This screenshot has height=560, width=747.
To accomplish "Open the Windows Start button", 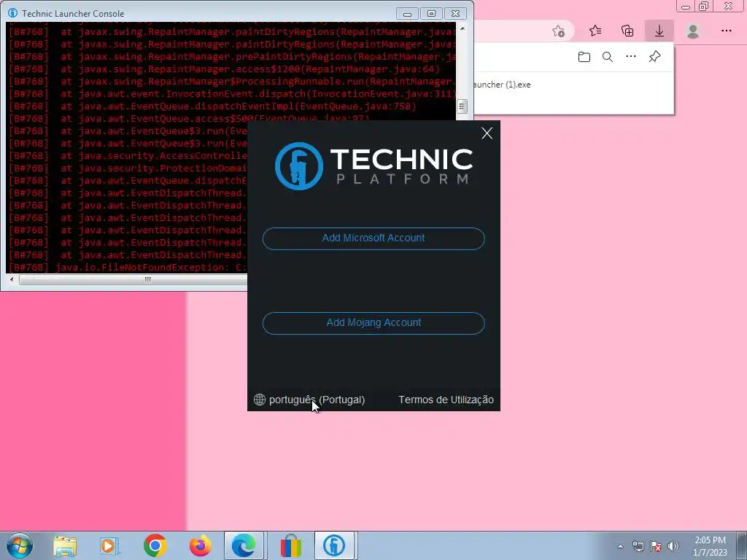I will coord(20,545).
